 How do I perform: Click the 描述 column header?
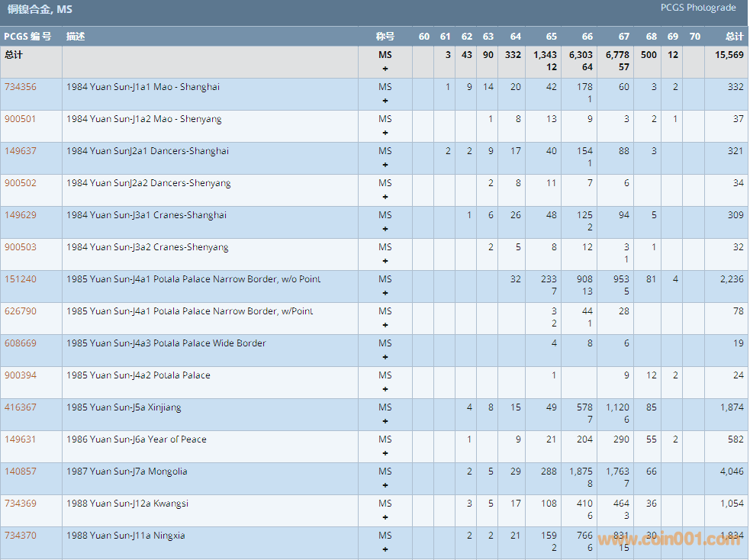coord(76,37)
